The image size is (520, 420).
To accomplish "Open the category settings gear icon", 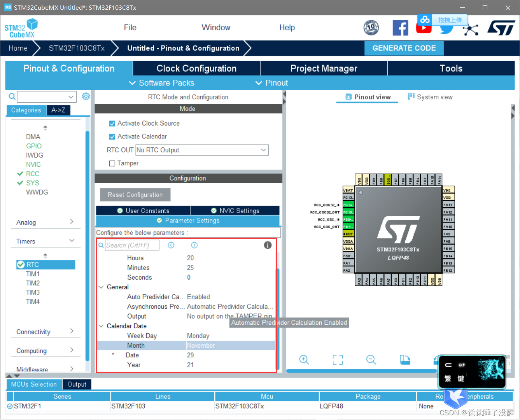I will (x=86, y=96).
